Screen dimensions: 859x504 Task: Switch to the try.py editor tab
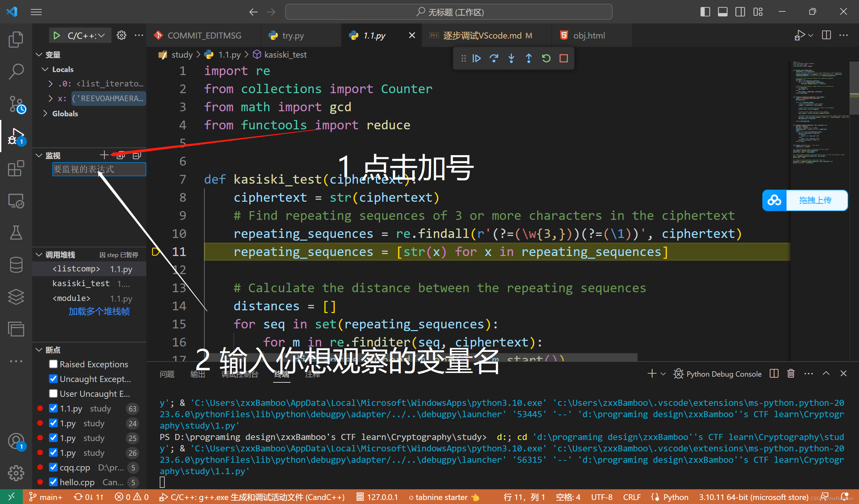click(x=293, y=36)
